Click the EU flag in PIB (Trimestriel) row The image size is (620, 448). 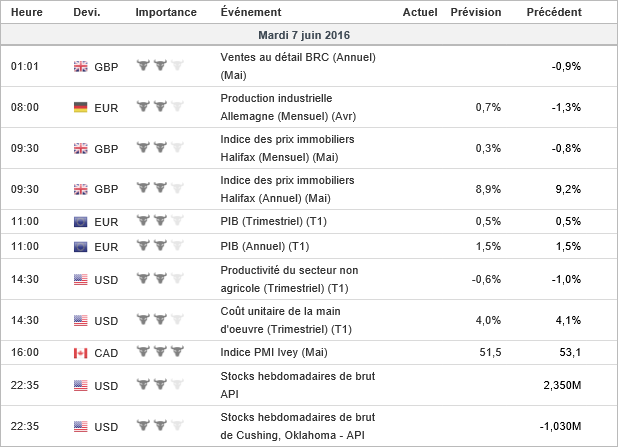(81, 221)
